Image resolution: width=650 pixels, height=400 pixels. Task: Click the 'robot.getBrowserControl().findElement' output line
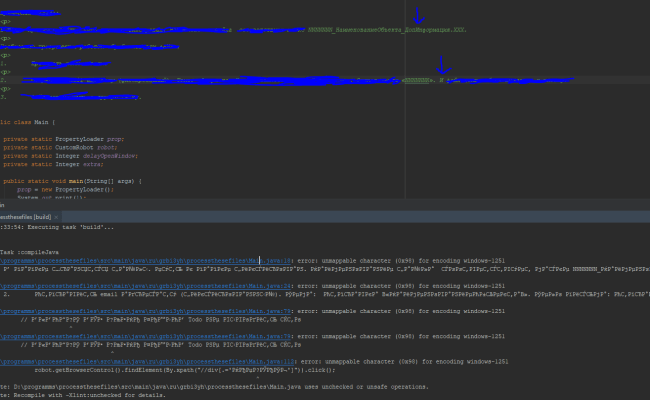point(185,370)
